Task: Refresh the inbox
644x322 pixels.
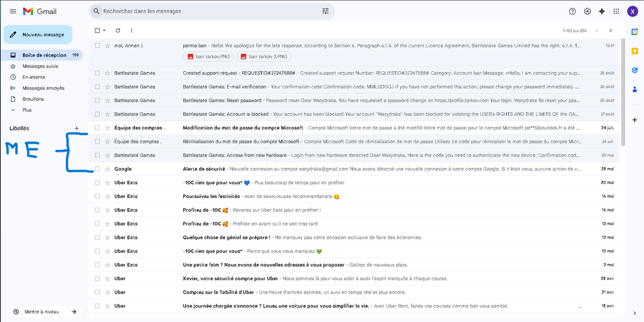Action: [x=118, y=31]
